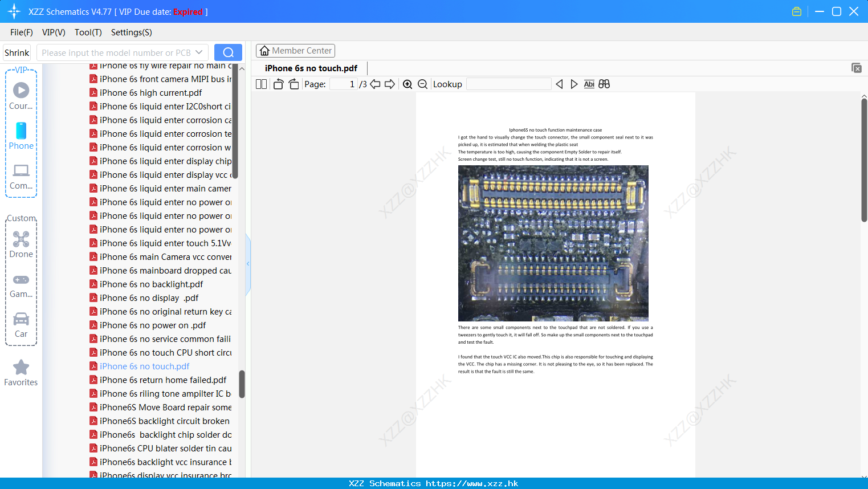Rotate the page counterclockwise

278,84
